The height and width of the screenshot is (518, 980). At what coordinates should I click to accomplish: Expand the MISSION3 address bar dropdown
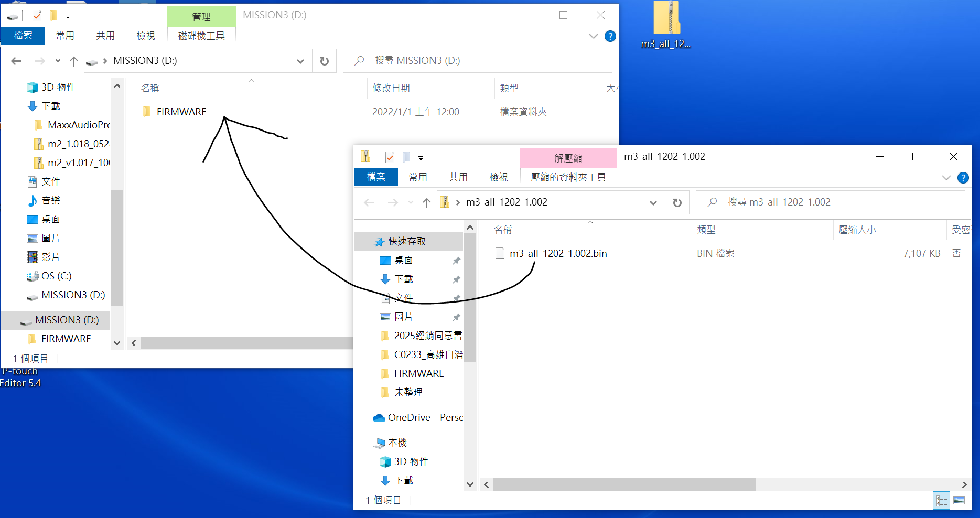[x=300, y=61]
